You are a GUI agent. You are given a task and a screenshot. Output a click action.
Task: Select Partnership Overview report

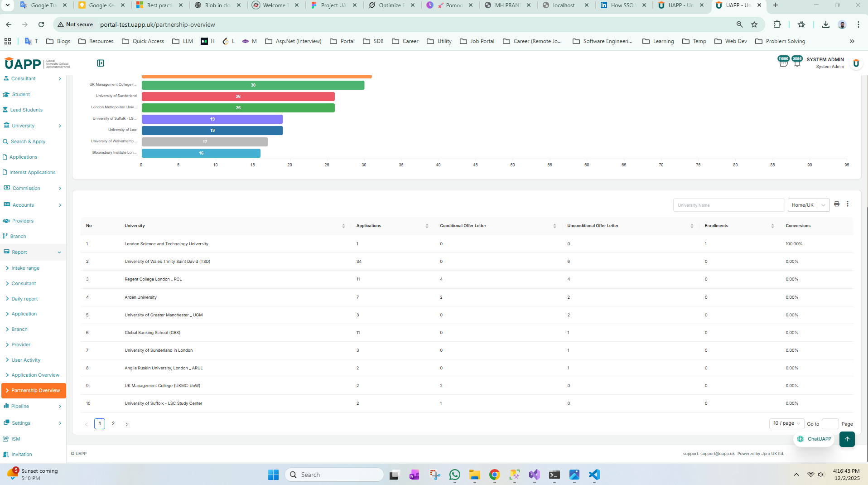[x=34, y=390]
